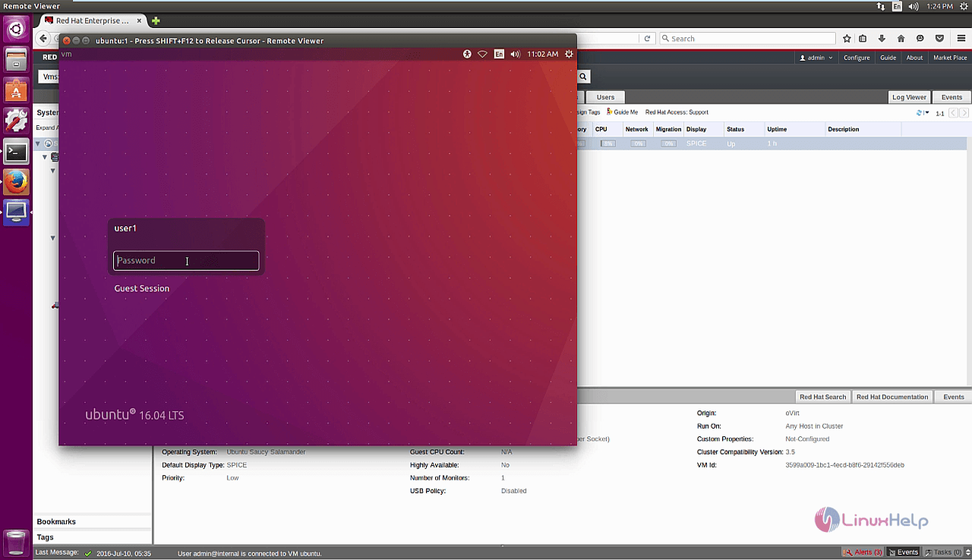Image resolution: width=972 pixels, height=560 pixels.
Task: Click Firefox back arrow button
Action: point(43,39)
